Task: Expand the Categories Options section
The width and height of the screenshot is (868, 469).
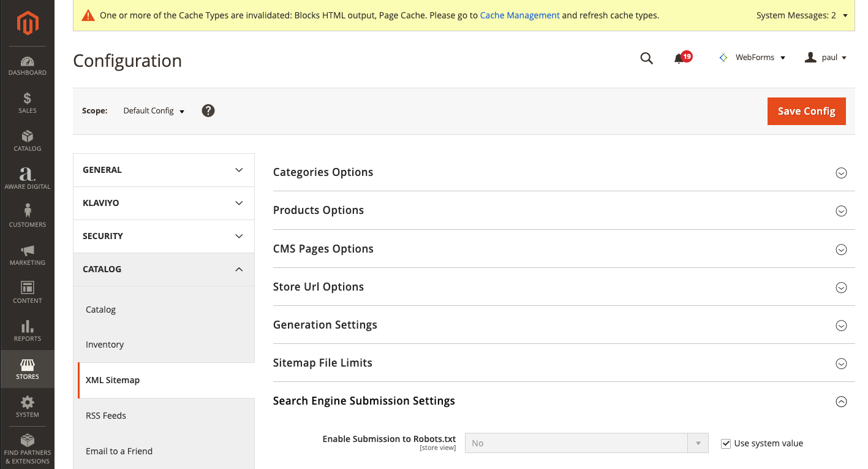Action: (564, 172)
